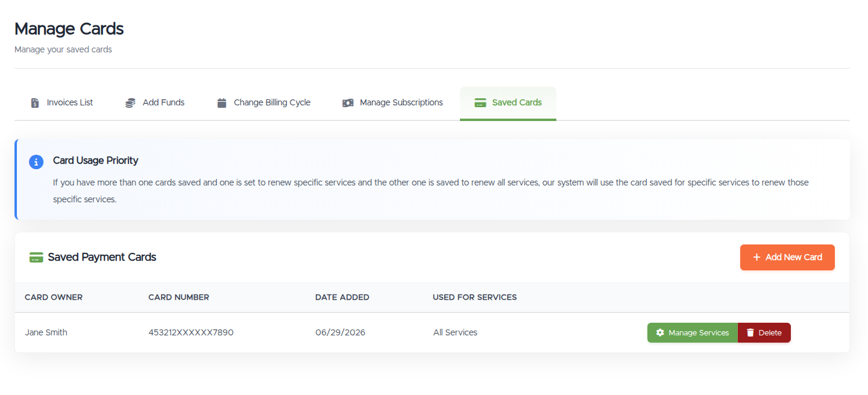Screen dimensions: 868x395
Task: Click the card icon beside Saved Payment Cards
Action: [x=36, y=258]
